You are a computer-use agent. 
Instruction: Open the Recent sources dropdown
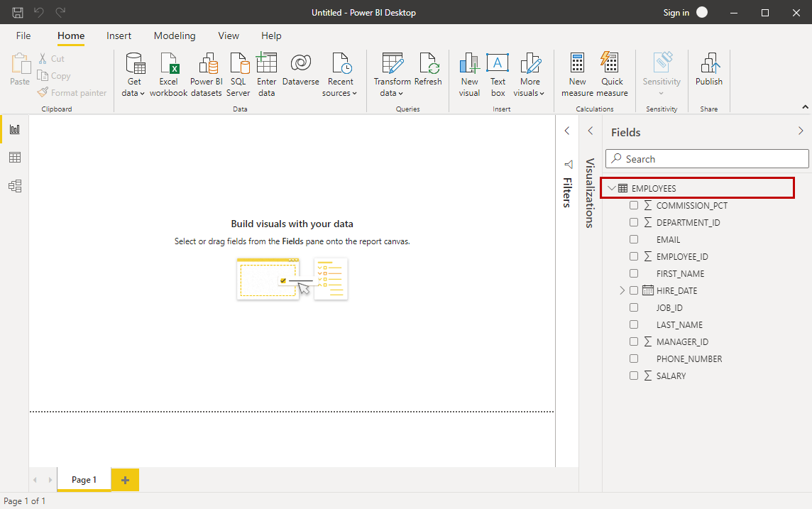pyautogui.click(x=340, y=75)
